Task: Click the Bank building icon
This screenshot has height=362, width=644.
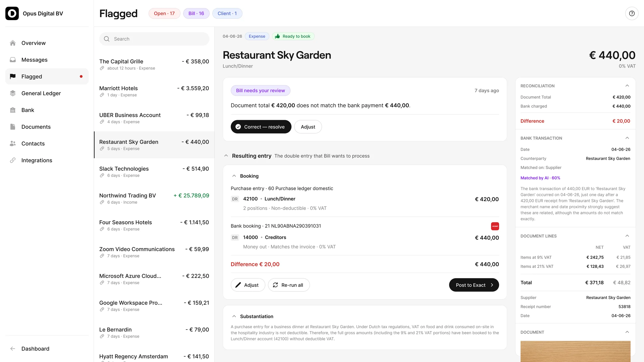Action: tap(13, 110)
